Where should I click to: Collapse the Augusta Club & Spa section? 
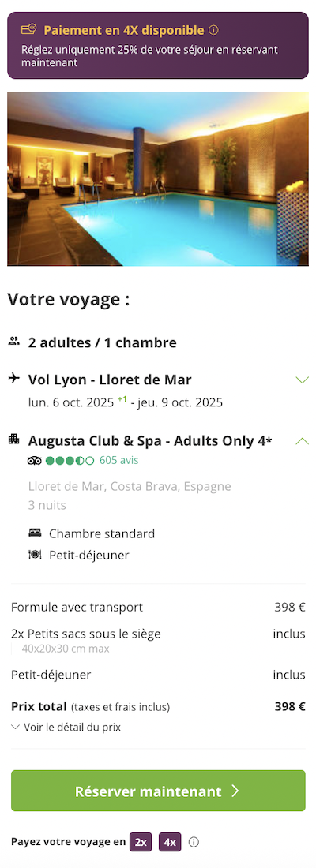pos(302,441)
